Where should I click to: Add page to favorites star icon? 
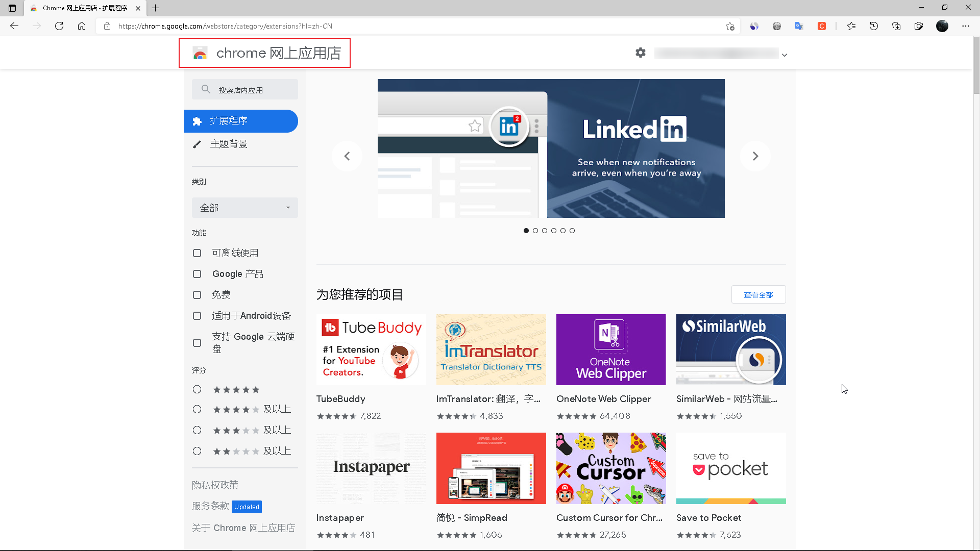[730, 26]
